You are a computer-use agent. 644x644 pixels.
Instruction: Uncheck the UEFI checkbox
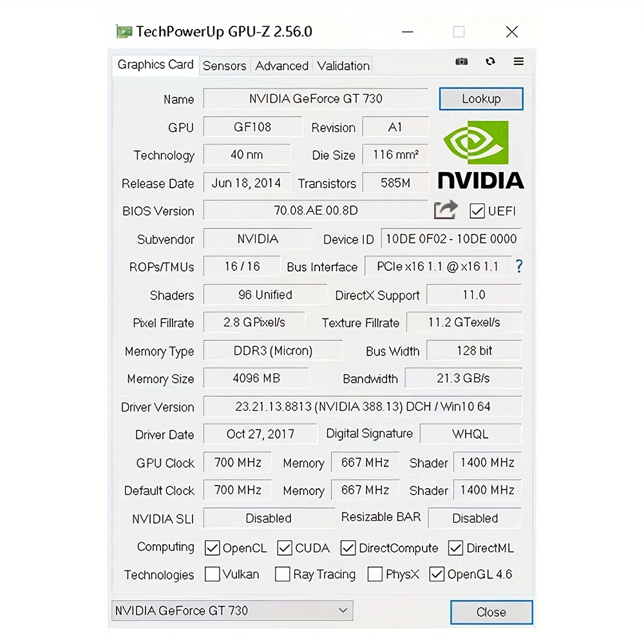[477, 211]
